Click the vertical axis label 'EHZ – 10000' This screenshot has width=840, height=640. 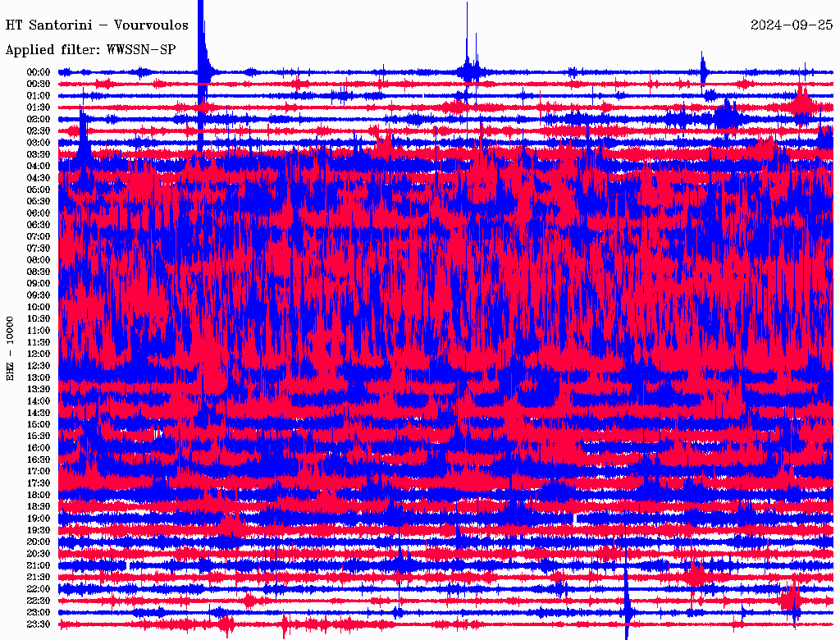(10, 349)
